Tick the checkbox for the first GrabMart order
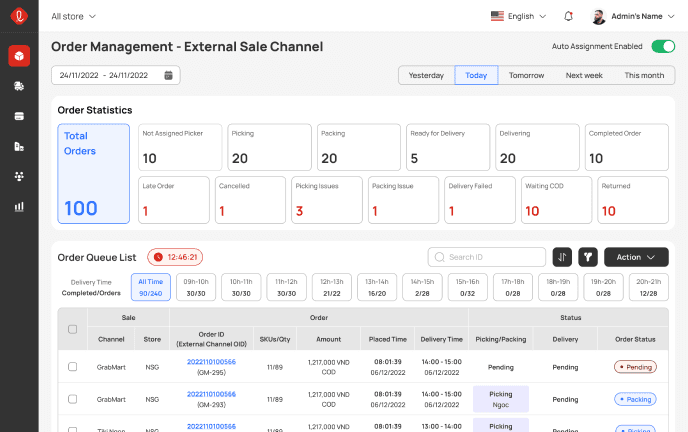Screen dimensions: 688x432 pyautogui.click(x=72, y=367)
